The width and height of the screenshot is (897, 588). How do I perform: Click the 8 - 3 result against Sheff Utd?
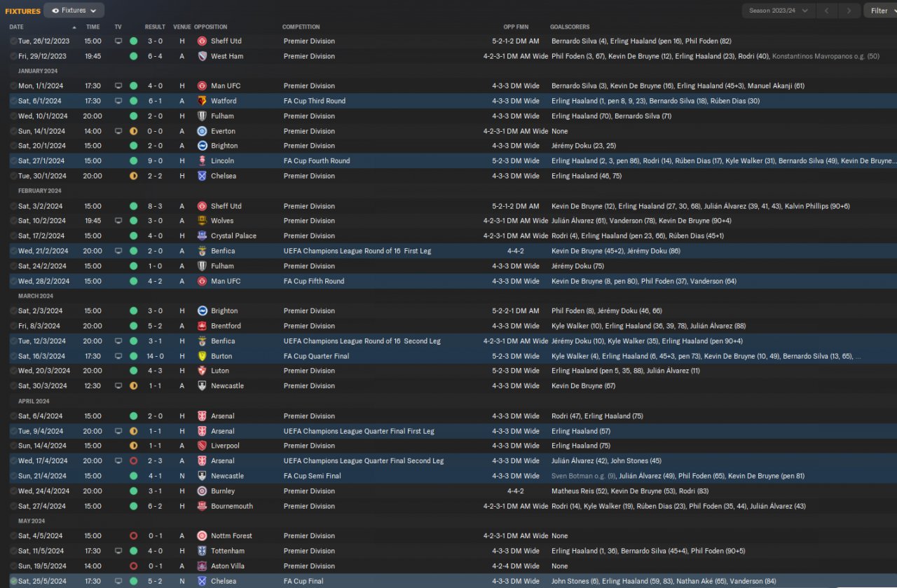(156, 206)
